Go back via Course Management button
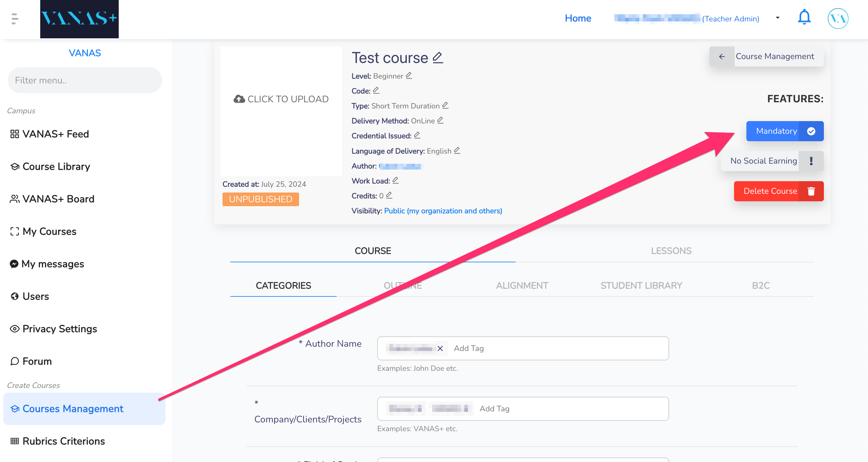This screenshot has height=462, width=868. [766, 56]
